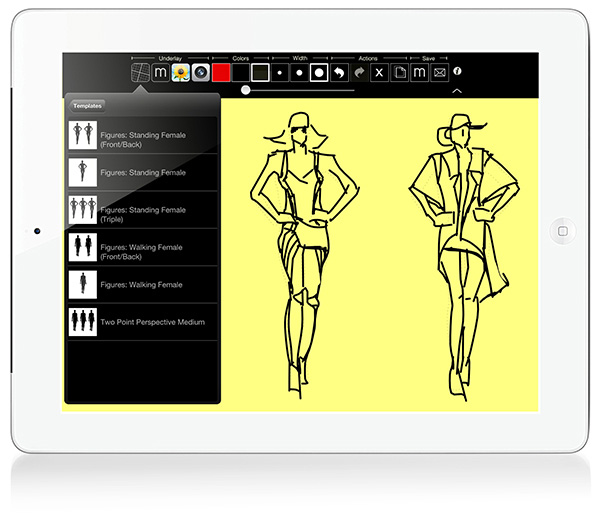
Task: Undo the last stroke
Action: [339, 73]
